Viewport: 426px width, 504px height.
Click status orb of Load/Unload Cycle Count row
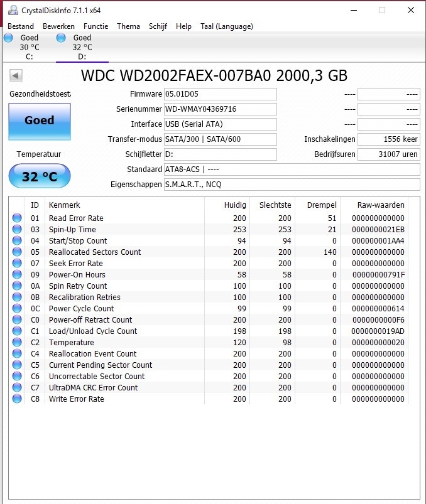(17, 331)
